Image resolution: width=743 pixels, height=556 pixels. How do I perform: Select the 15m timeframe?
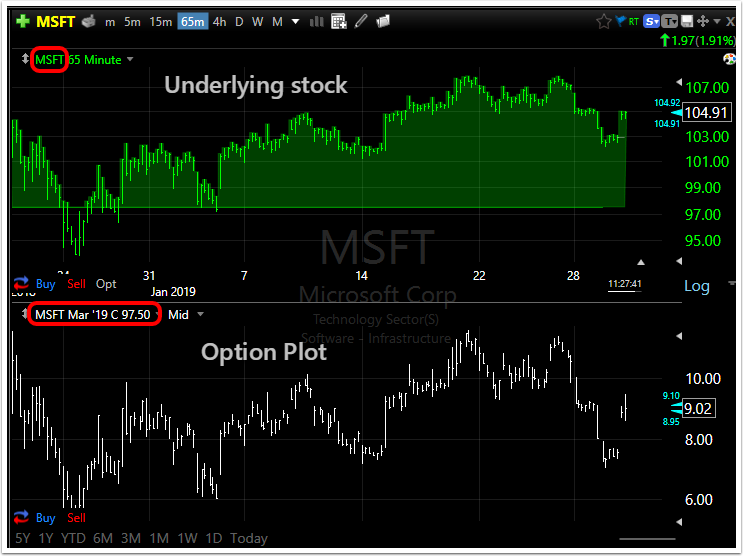pos(161,22)
